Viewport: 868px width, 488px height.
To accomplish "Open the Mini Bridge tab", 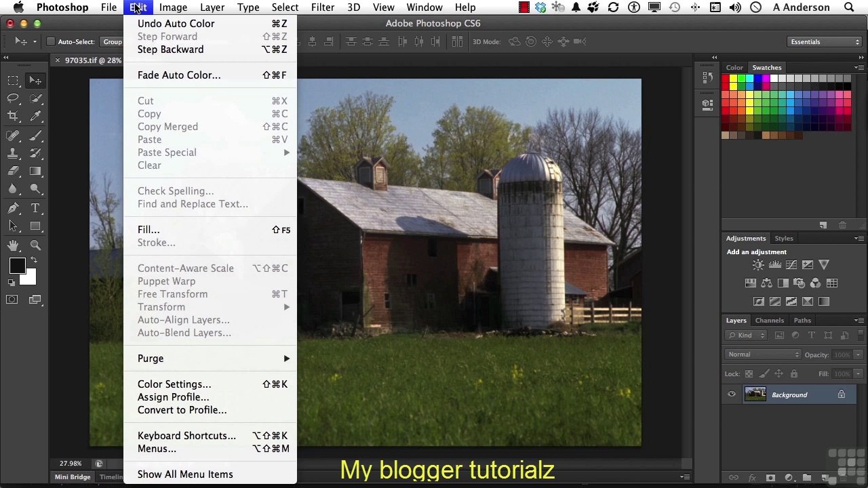I will click(x=73, y=477).
